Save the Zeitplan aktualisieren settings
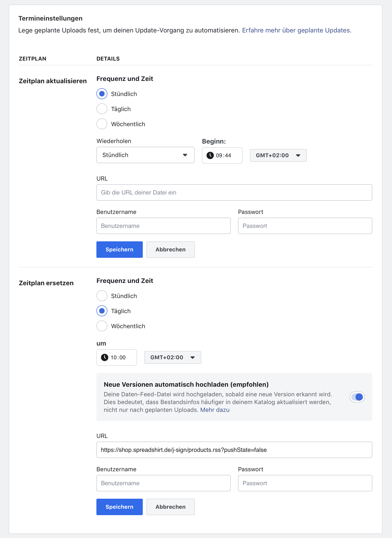The image size is (392, 538). tap(119, 250)
